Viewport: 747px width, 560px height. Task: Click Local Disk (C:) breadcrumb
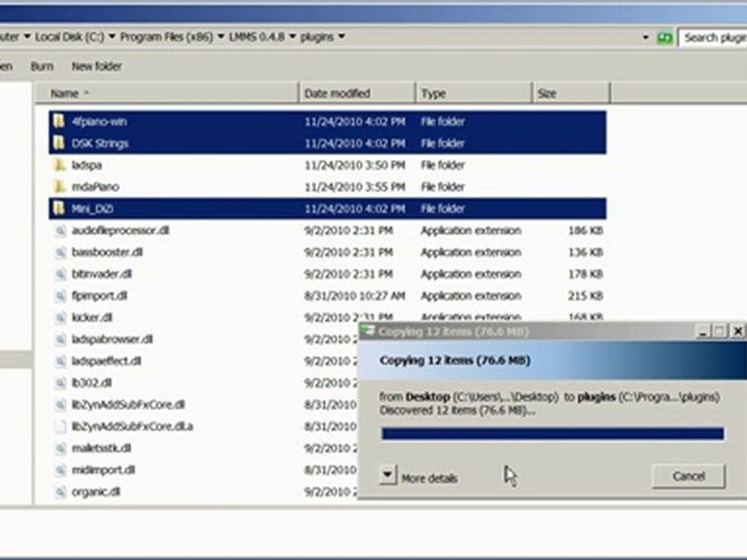[x=69, y=37]
